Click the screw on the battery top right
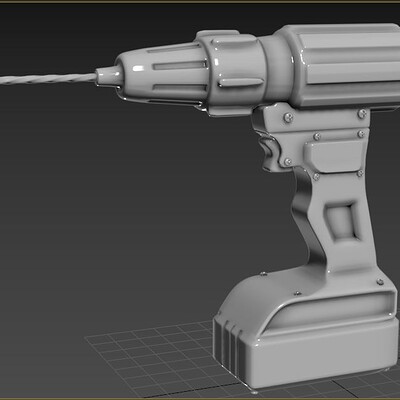The image size is (400, 400). click(x=380, y=282)
